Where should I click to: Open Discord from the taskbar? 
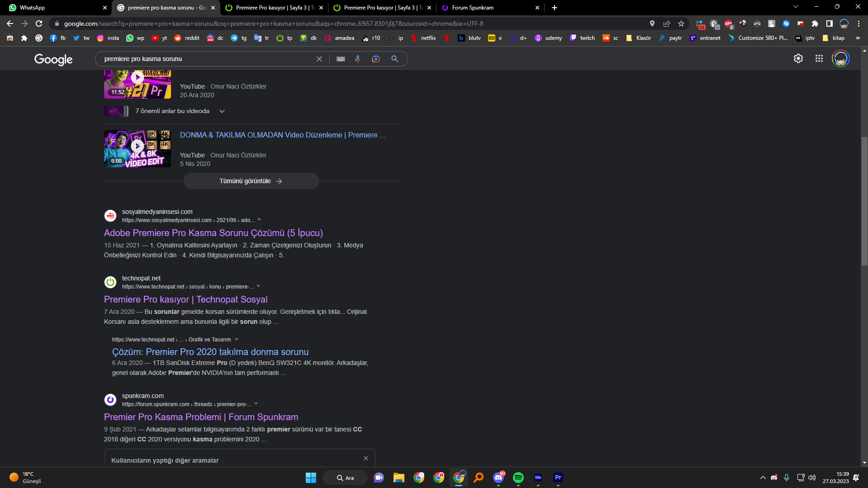click(x=498, y=478)
